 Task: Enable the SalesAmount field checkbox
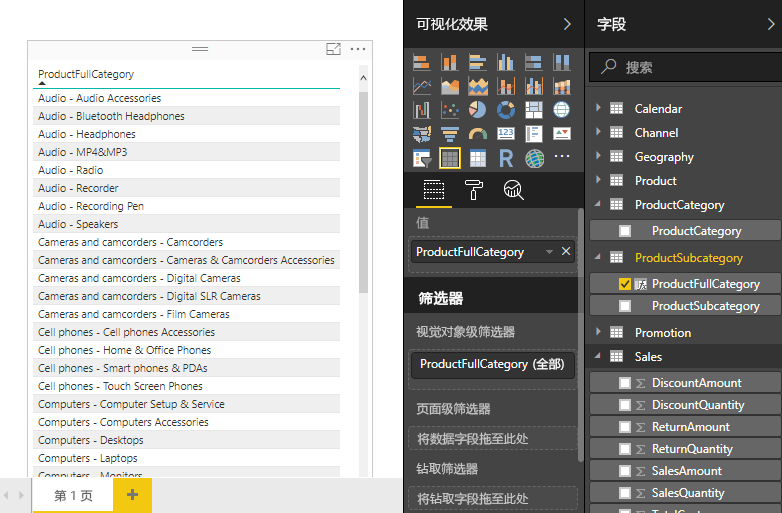tap(625, 471)
